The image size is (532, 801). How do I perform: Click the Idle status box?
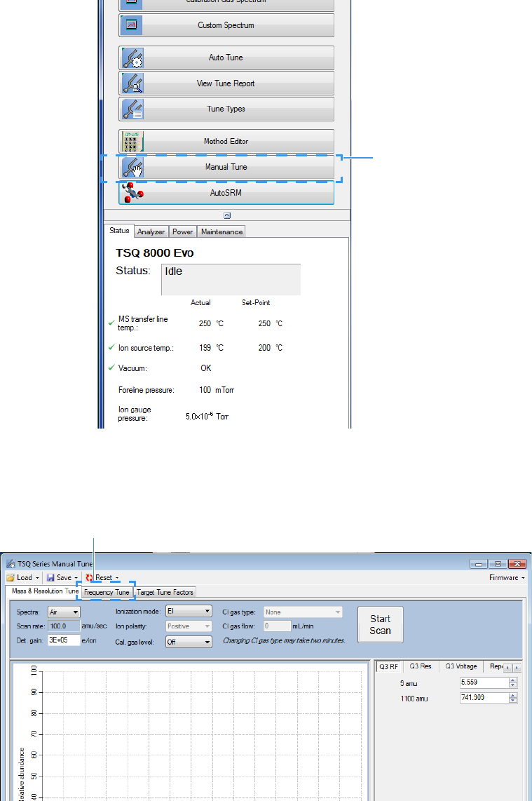231,279
